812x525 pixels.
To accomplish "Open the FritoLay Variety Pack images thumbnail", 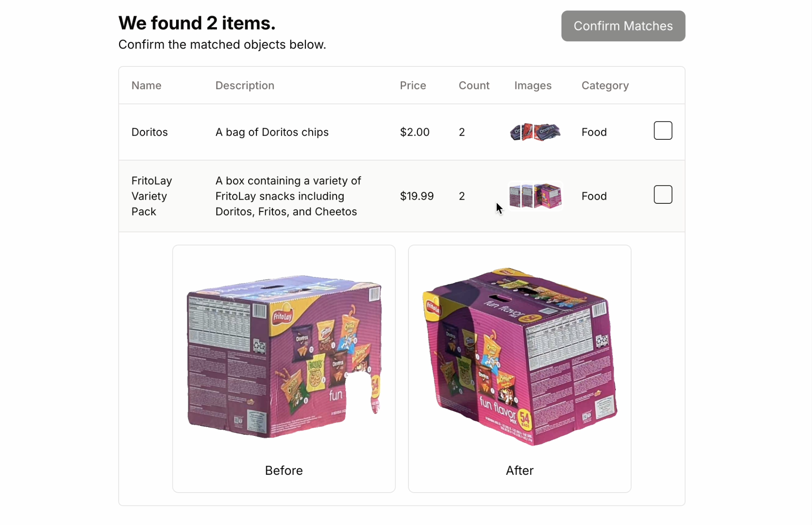I will point(535,196).
